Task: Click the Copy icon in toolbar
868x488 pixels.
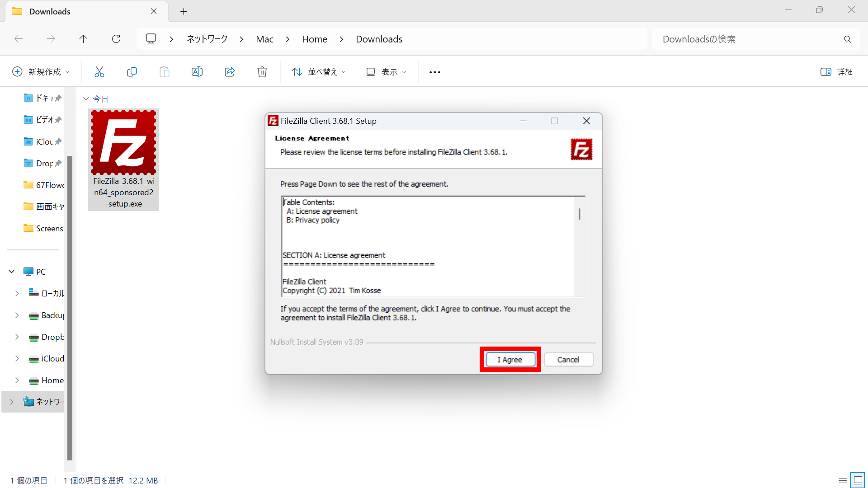Action: [x=132, y=72]
